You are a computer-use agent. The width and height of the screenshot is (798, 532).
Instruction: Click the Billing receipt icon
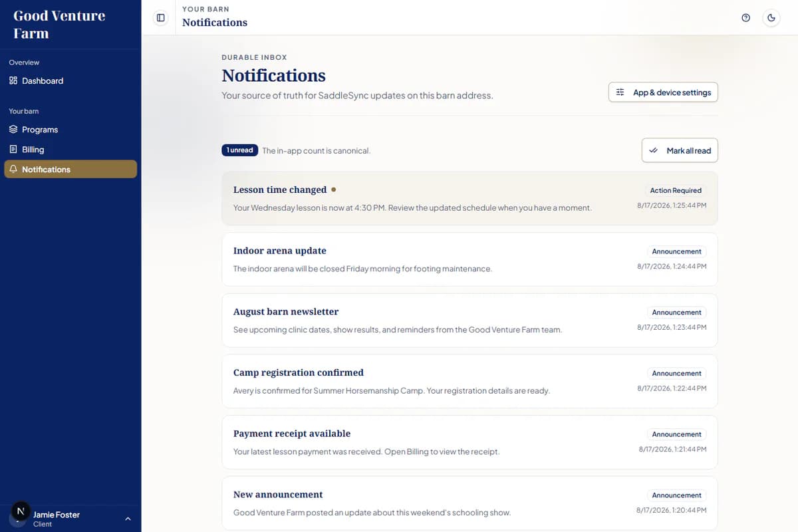(x=13, y=150)
